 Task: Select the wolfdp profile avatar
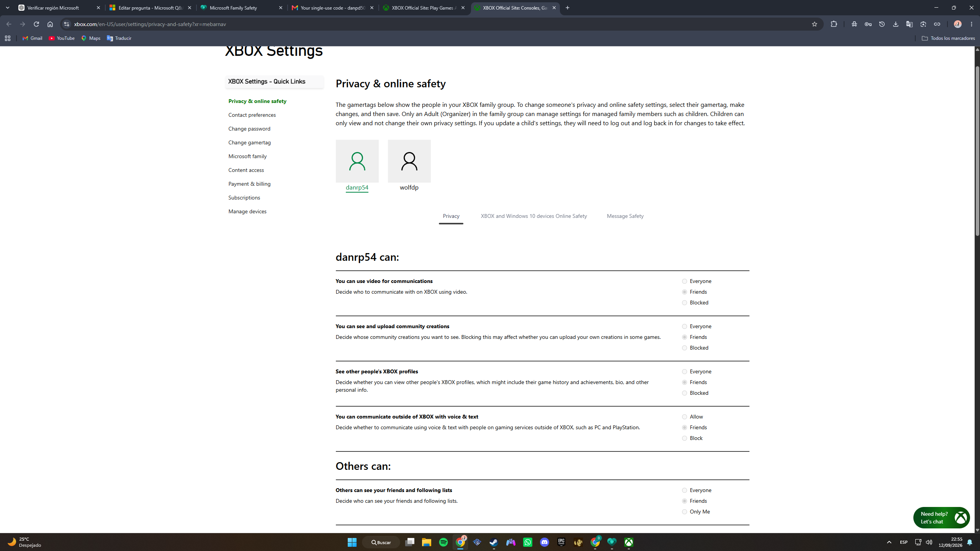click(x=409, y=161)
